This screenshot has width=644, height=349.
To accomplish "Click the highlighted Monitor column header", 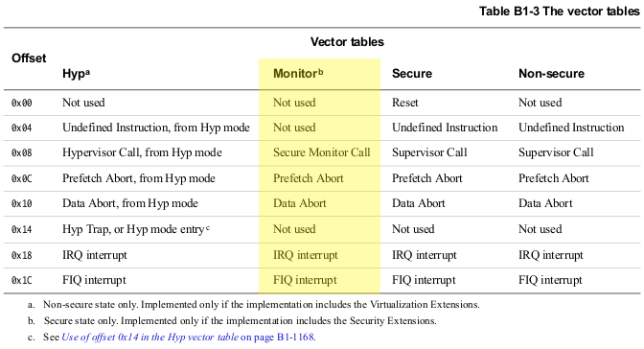I will point(298,74).
